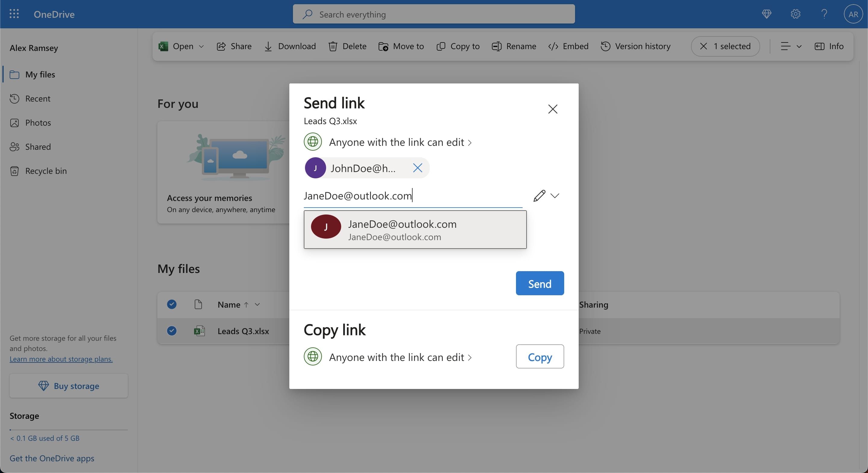
Task: Open the Info pane
Action: click(x=819, y=46)
